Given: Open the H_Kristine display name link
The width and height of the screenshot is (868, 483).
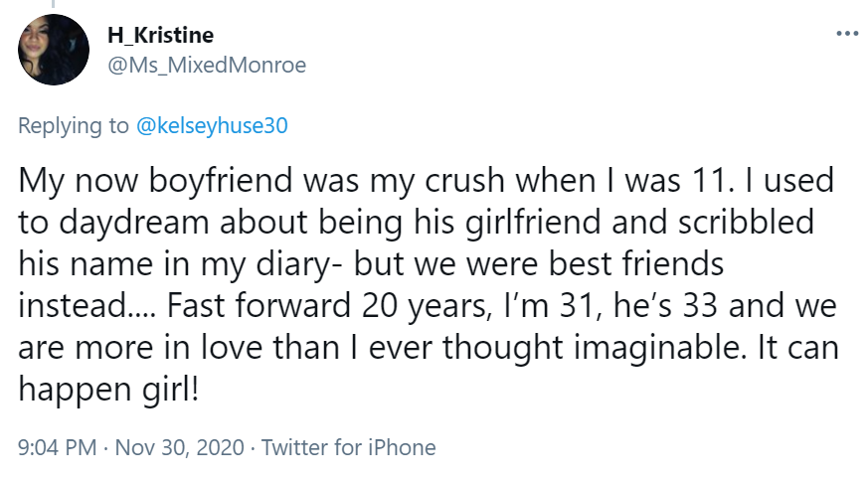Looking at the screenshot, I should (x=160, y=36).
